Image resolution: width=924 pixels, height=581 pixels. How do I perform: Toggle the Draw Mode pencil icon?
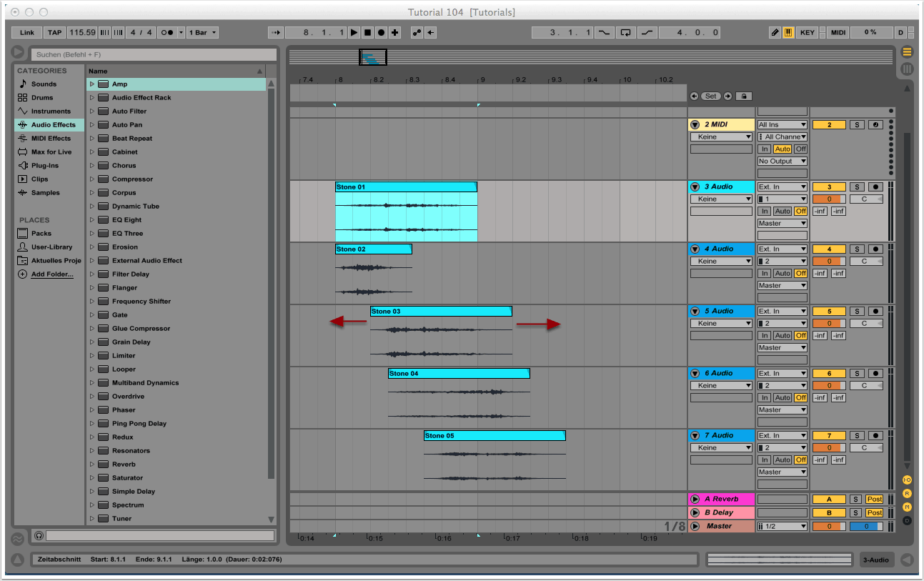[775, 32]
